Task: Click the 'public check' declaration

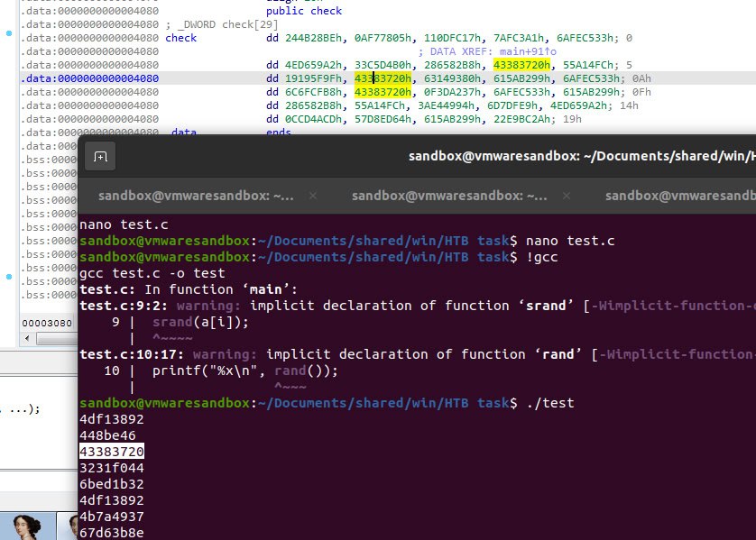Action: click(x=304, y=11)
